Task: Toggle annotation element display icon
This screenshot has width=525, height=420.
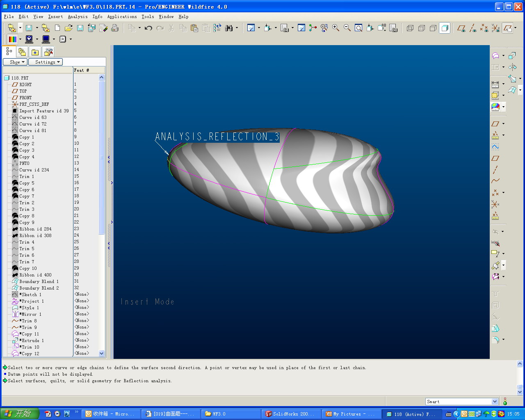Action: tap(508, 28)
